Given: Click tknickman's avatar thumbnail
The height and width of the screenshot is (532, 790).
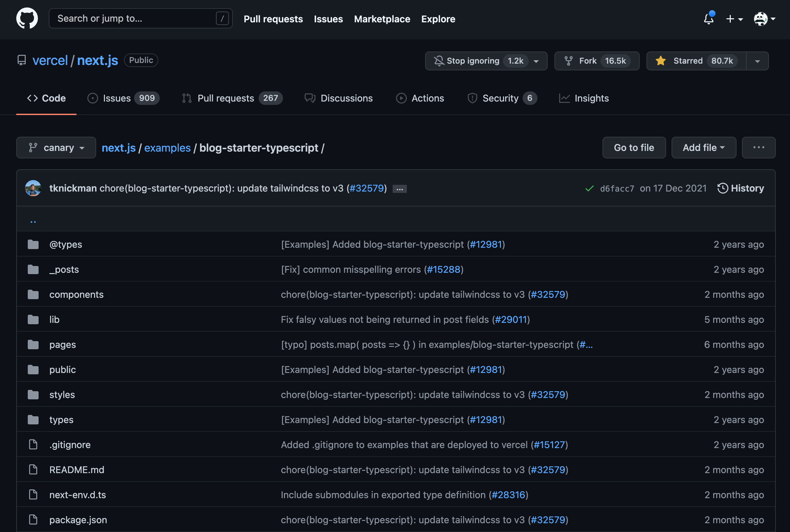Looking at the screenshot, I should pyautogui.click(x=33, y=188).
